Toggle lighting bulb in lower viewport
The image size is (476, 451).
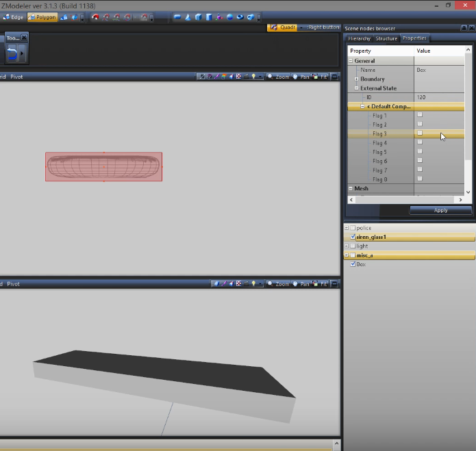click(253, 284)
